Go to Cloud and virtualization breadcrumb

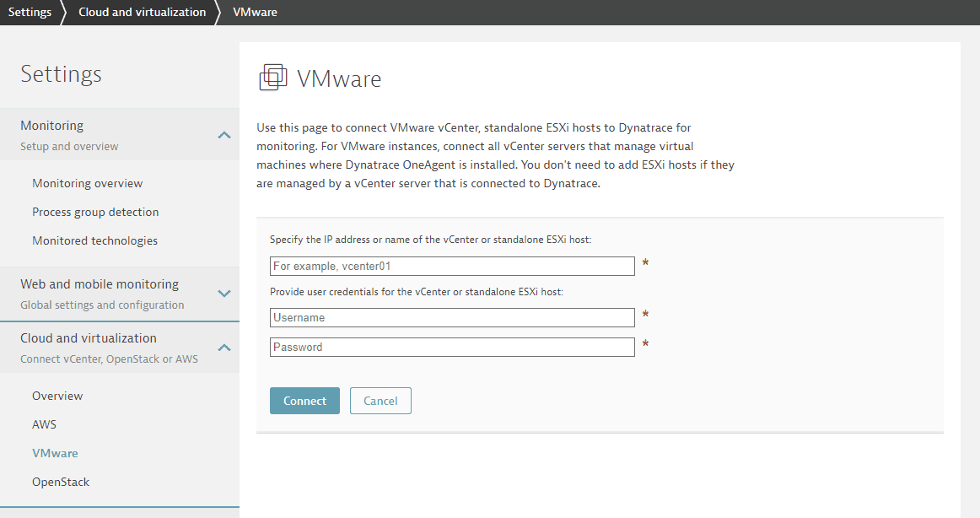coord(142,12)
